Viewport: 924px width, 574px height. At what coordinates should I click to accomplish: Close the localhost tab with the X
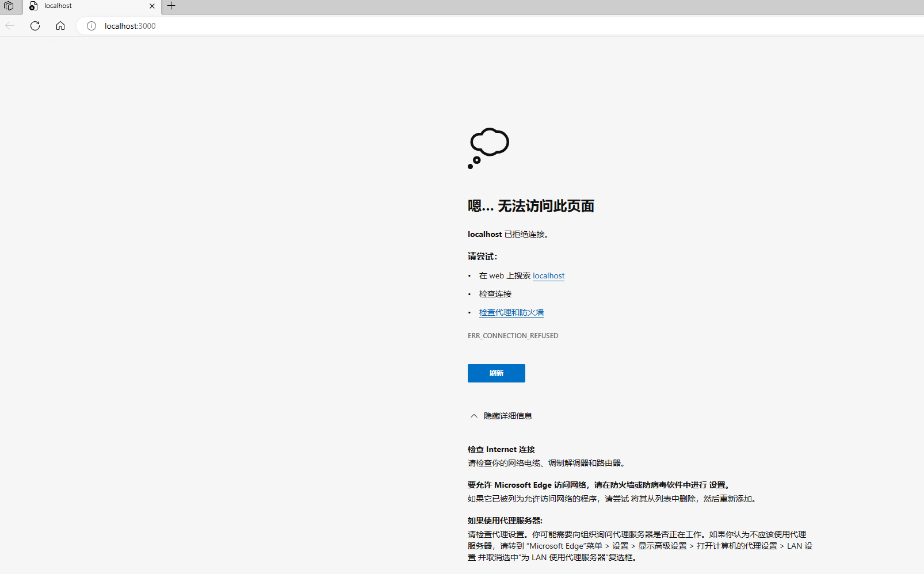coord(152,6)
